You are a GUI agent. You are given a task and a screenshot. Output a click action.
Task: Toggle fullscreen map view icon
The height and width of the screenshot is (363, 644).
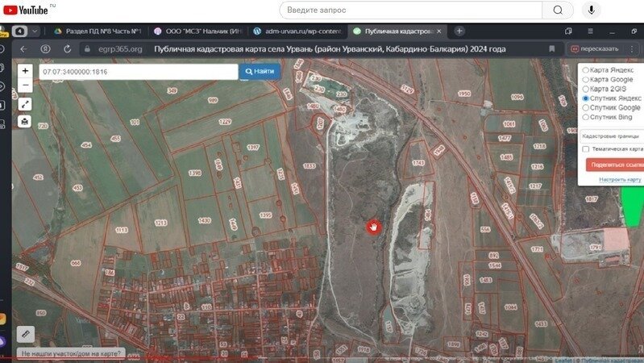25,104
